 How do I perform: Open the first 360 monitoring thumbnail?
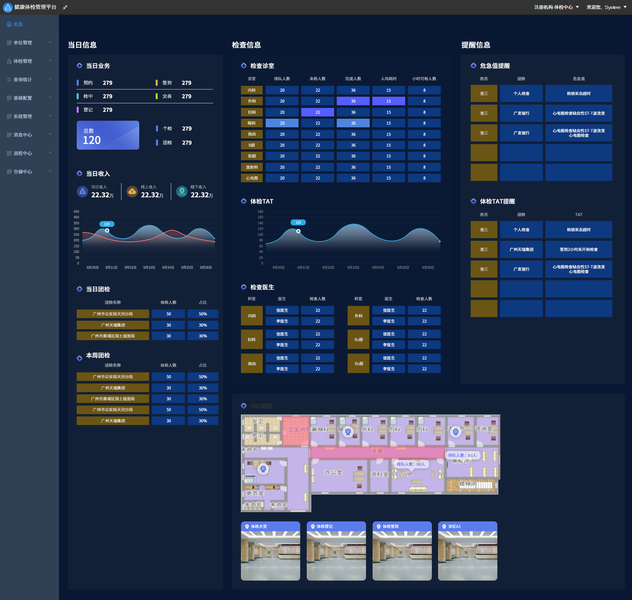[x=270, y=551]
